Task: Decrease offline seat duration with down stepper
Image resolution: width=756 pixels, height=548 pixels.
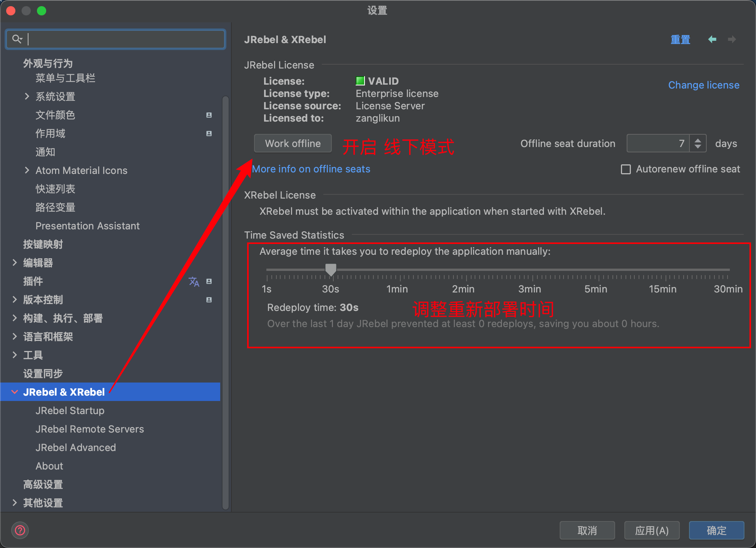Action: pyautogui.click(x=698, y=147)
